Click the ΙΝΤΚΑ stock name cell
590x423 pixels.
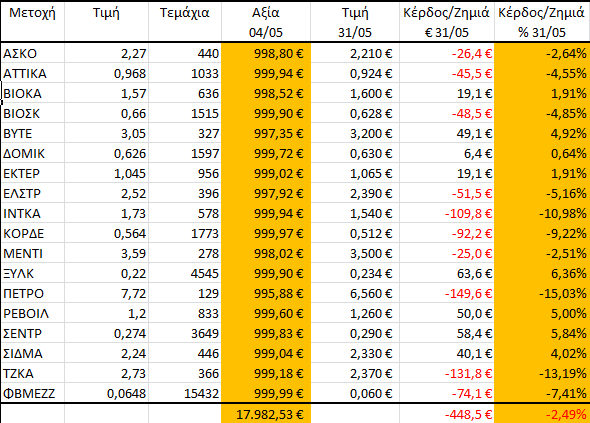coord(33,213)
